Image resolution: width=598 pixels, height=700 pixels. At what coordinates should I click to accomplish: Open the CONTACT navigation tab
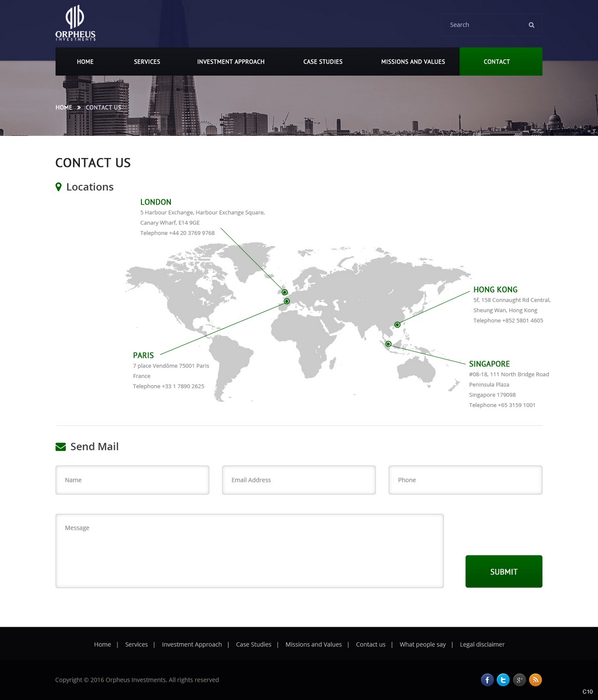tap(496, 61)
